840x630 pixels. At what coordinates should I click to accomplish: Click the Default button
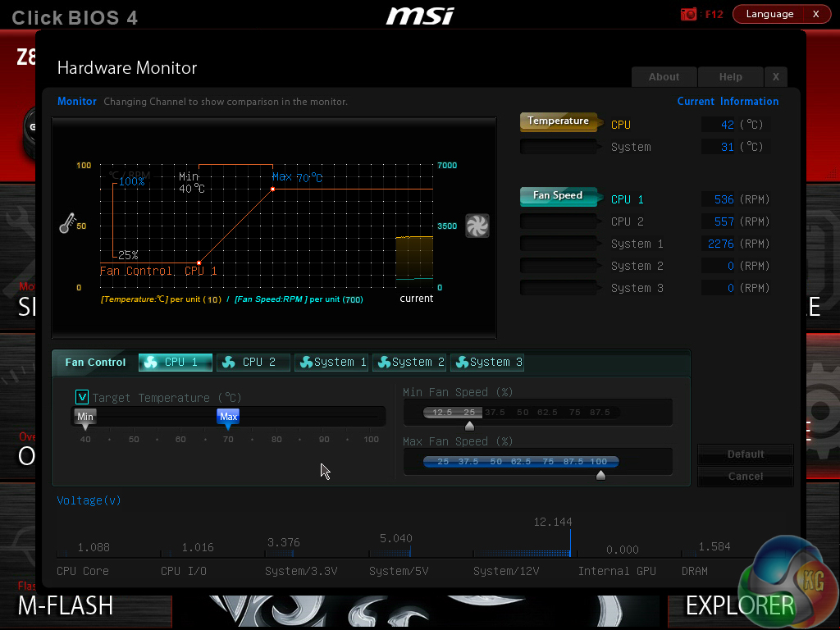(x=745, y=454)
